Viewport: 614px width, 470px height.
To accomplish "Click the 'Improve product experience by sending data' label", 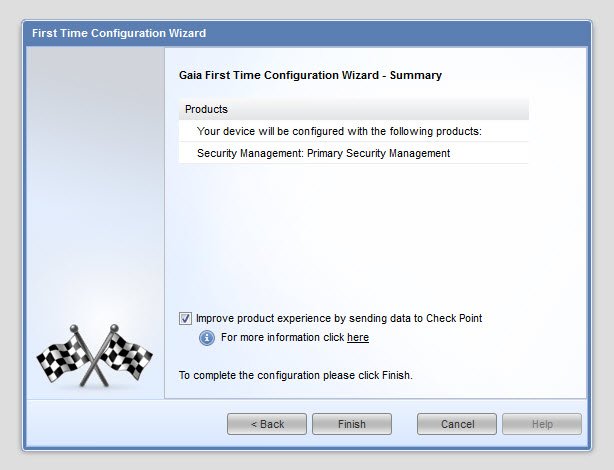I will pos(339,318).
